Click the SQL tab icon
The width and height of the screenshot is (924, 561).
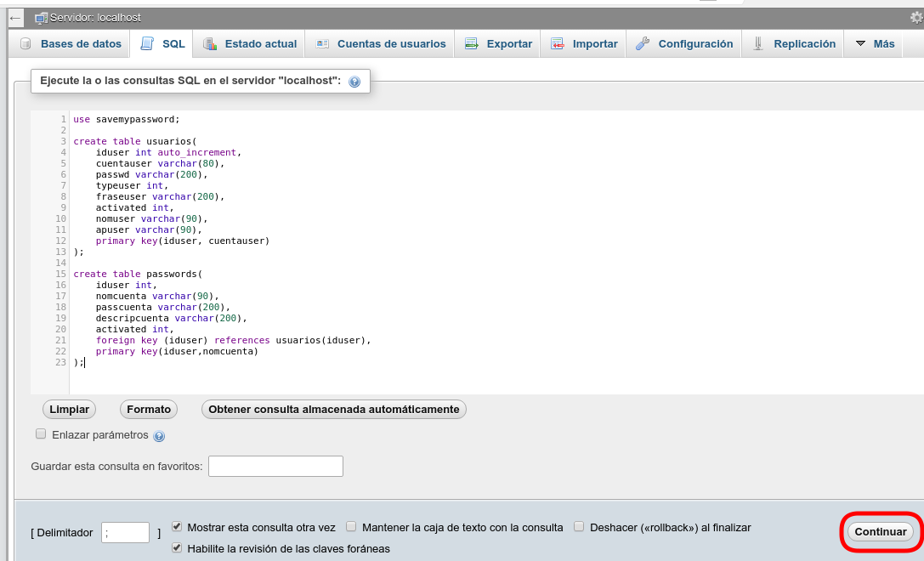[147, 43]
